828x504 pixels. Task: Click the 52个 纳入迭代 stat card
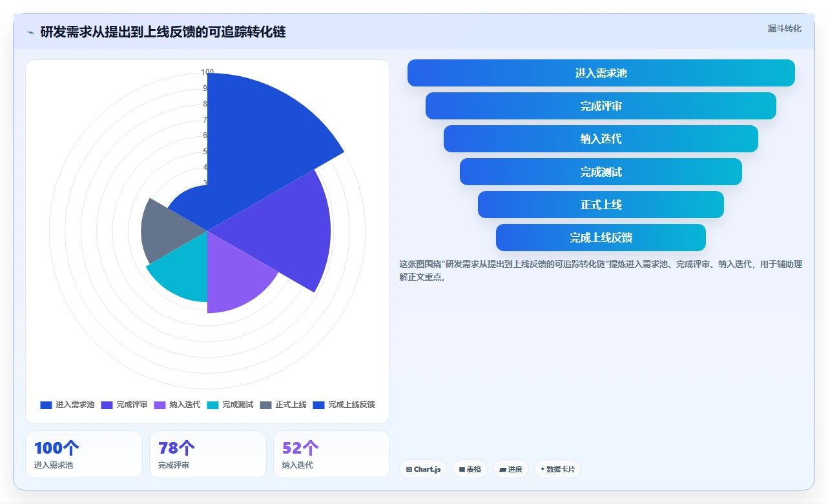[332, 454]
